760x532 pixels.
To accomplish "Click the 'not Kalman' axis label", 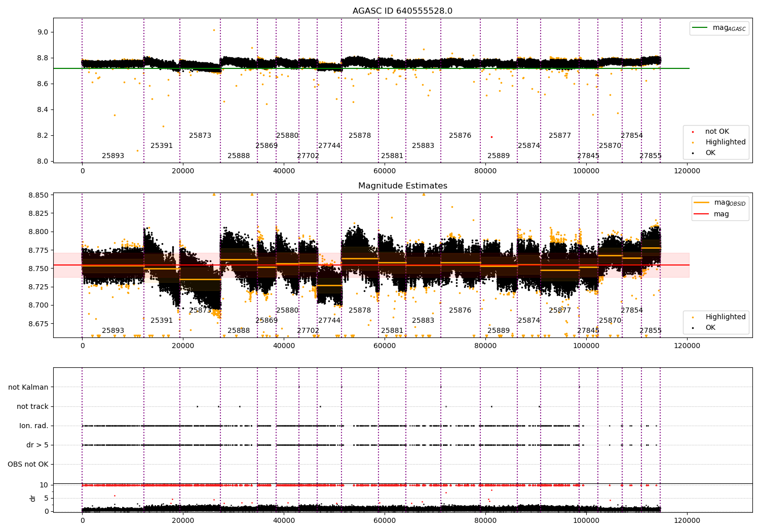I will (28, 388).
